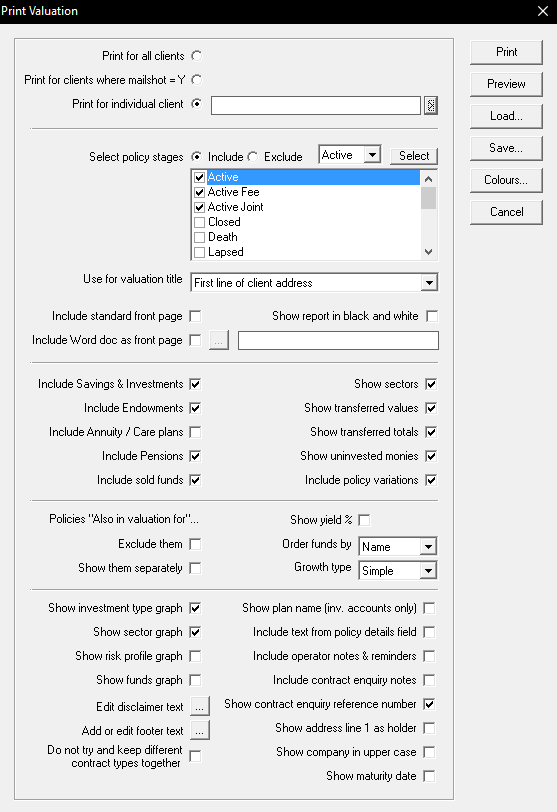Uncheck Active Joint policy stage
Screen dimensions: 557x812
(199, 207)
